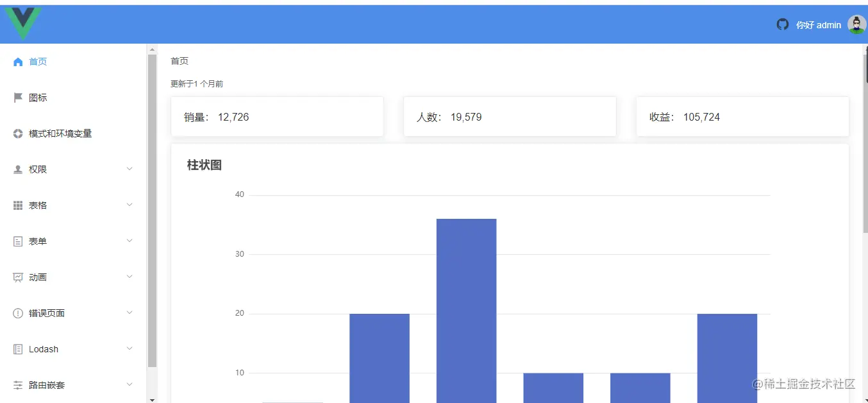Click the icon beside 模式和环境变量
The height and width of the screenshot is (403, 868).
coord(18,133)
